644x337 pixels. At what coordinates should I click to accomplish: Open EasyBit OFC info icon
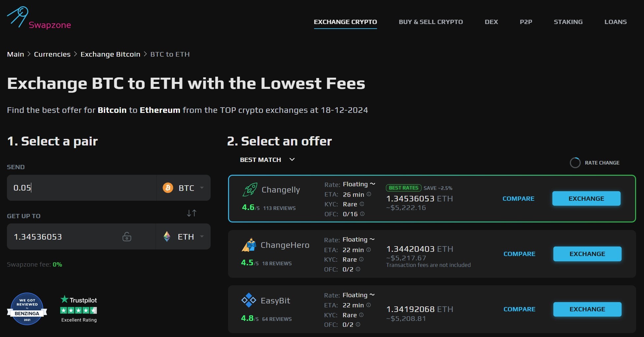click(x=358, y=324)
